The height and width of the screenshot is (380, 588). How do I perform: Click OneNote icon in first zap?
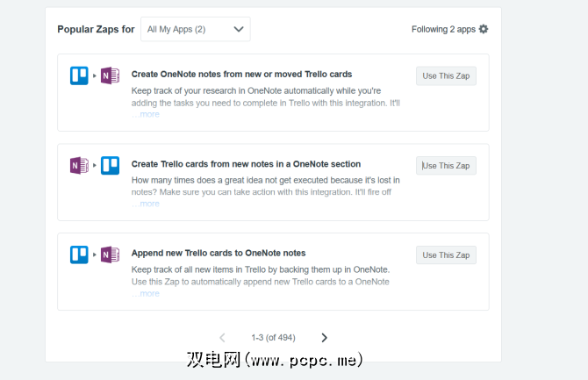pos(110,75)
